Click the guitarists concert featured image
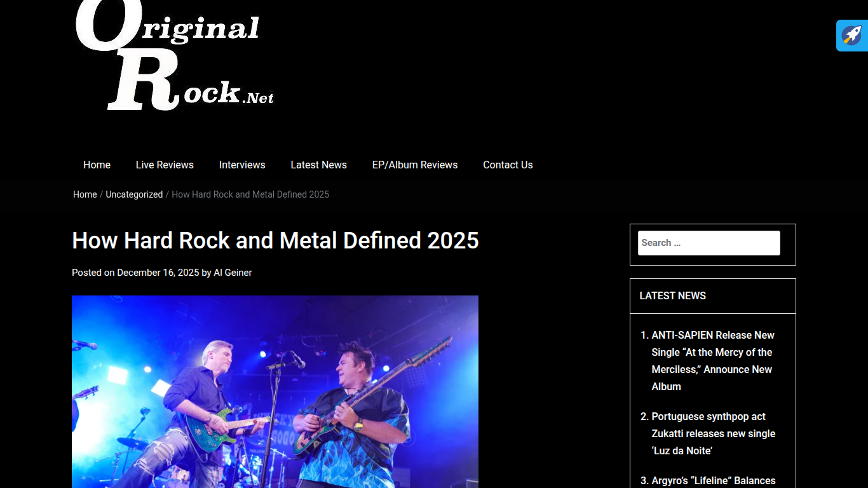This screenshot has height=488, width=868. 275,391
